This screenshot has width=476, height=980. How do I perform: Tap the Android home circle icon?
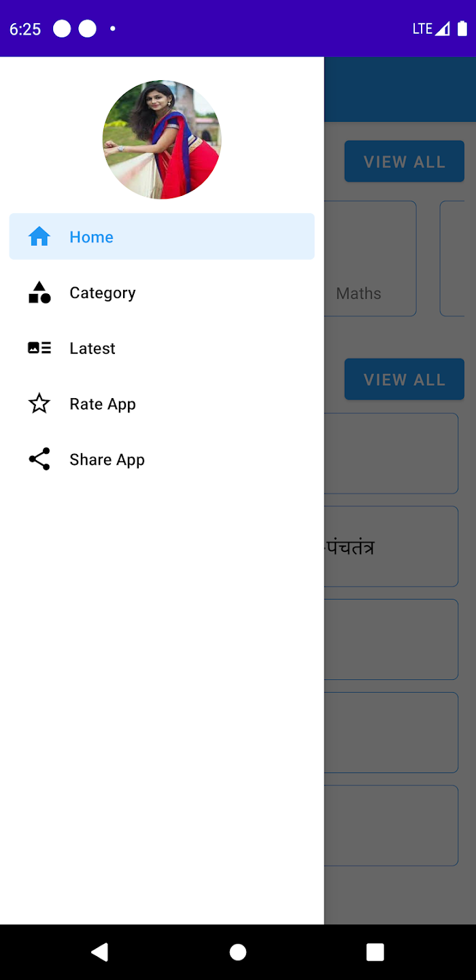tap(238, 951)
